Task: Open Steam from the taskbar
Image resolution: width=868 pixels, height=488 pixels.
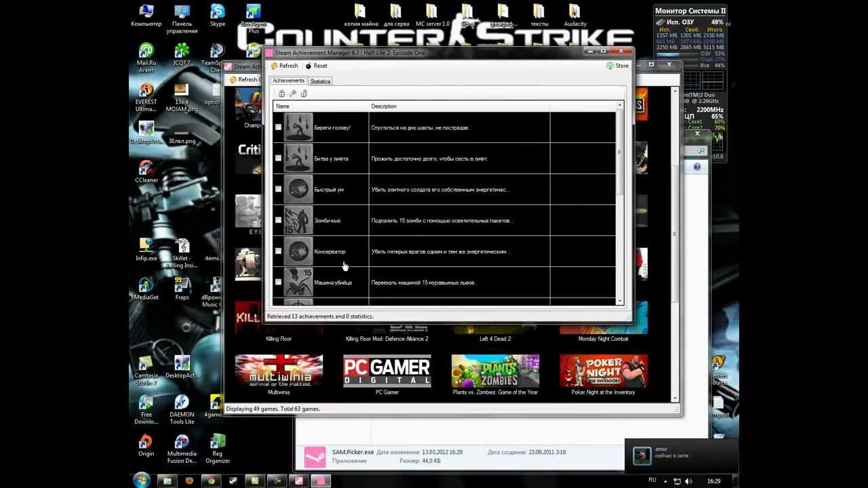Action: [x=233, y=481]
